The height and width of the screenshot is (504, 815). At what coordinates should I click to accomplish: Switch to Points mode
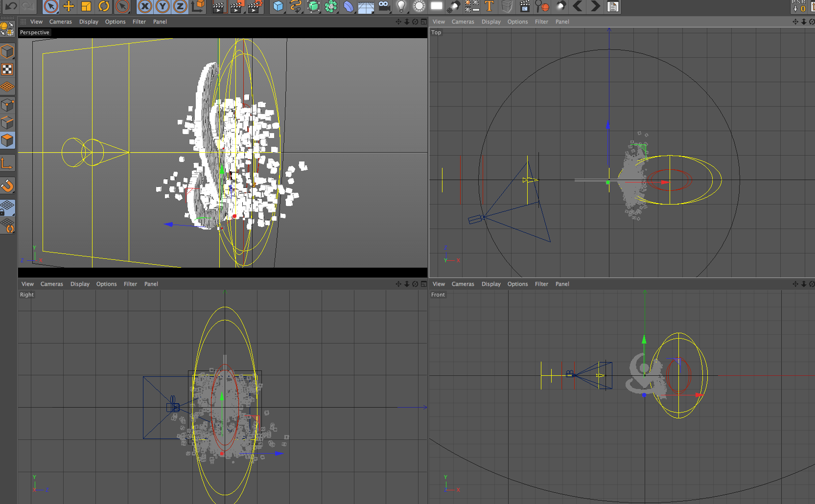tap(7, 105)
